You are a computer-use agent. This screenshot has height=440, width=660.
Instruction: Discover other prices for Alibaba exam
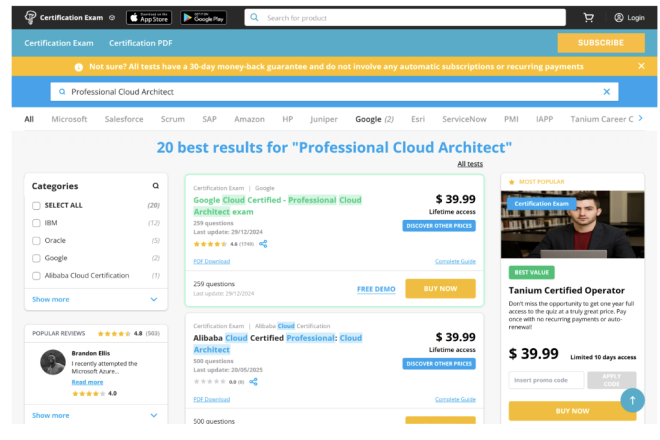[x=439, y=363]
